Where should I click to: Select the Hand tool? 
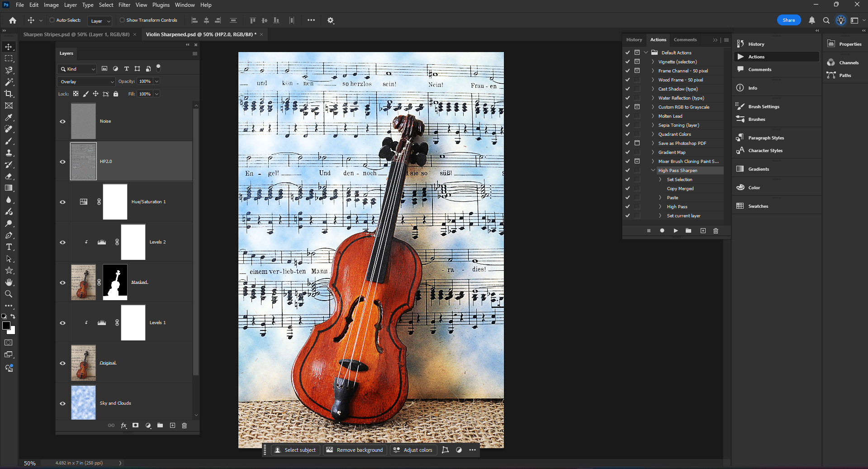pyautogui.click(x=9, y=282)
